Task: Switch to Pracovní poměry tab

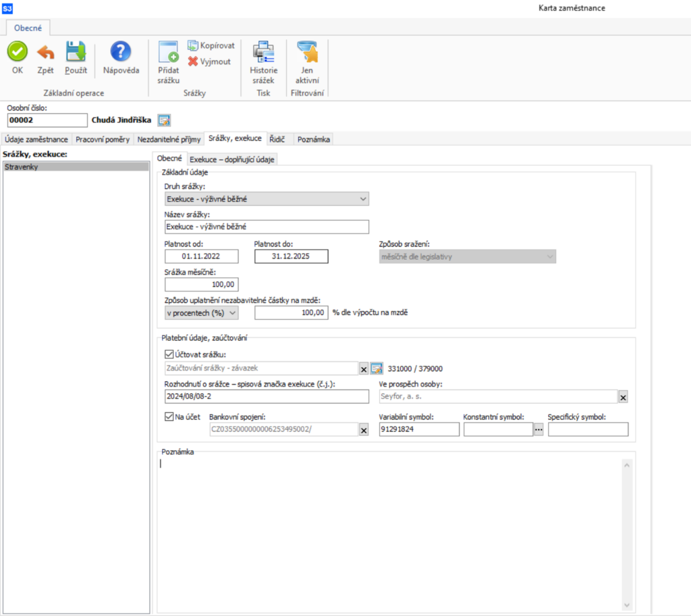Action: coord(101,140)
